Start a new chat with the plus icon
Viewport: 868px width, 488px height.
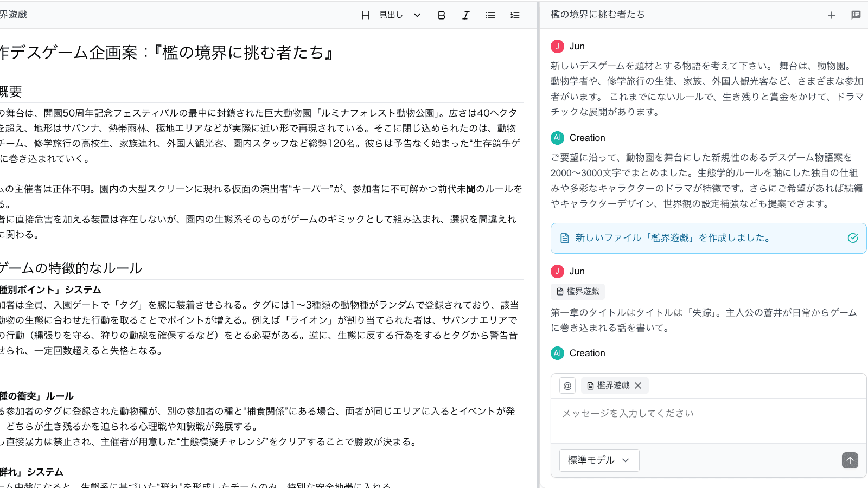coord(832,15)
